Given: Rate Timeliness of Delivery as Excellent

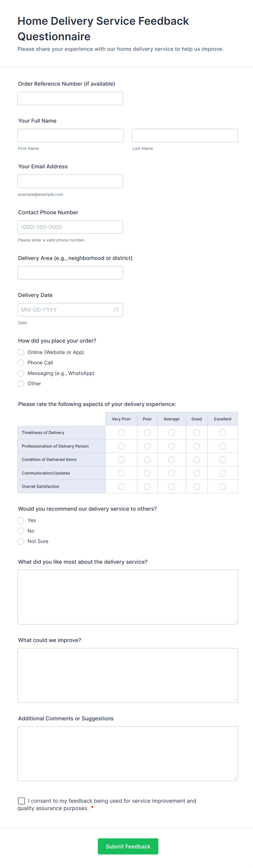Looking at the screenshot, I should point(222,432).
